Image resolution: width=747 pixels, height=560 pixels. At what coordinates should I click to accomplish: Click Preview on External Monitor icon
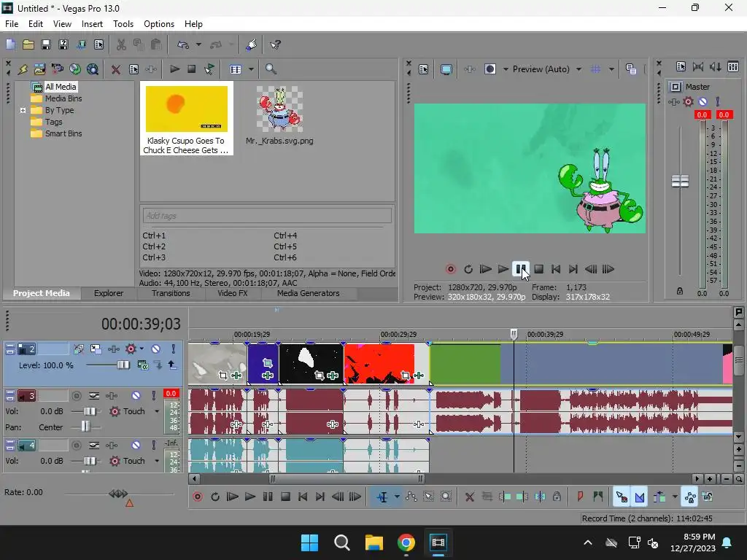446,69
